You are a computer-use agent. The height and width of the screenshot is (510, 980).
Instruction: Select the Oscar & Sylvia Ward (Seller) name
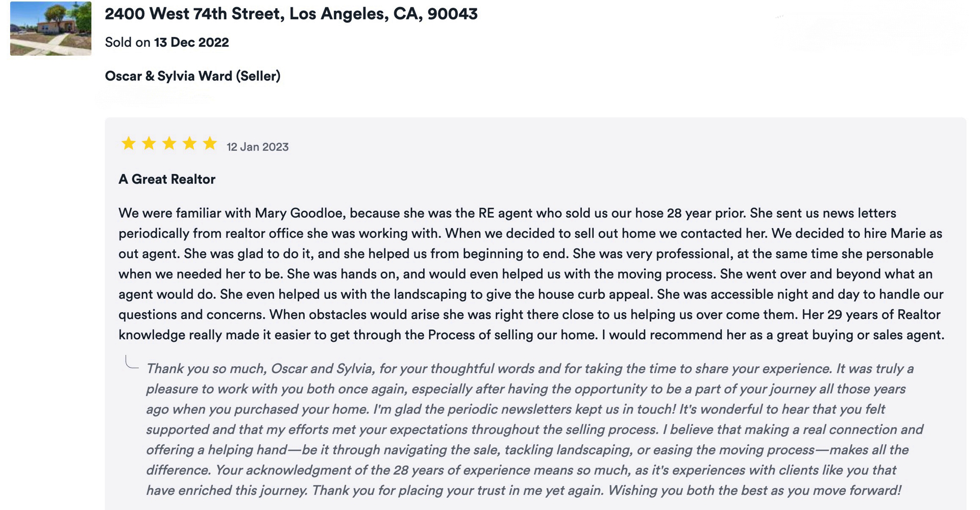(192, 76)
